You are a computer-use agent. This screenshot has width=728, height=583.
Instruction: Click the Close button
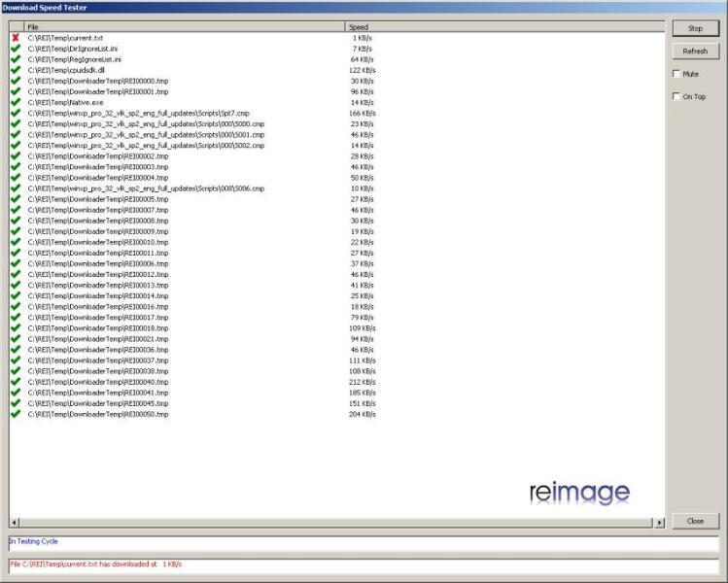[x=696, y=521]
